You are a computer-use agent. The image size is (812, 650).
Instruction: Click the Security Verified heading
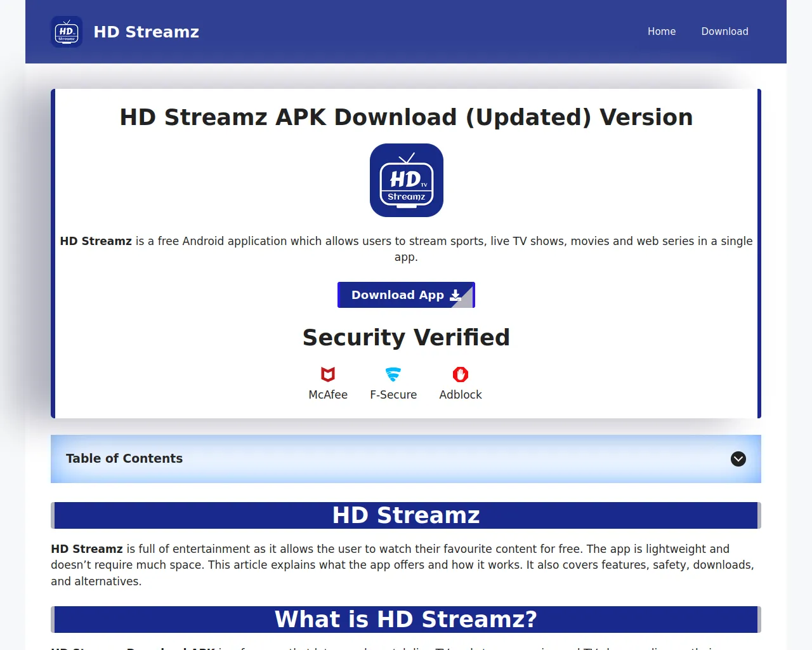coord(406,338)
